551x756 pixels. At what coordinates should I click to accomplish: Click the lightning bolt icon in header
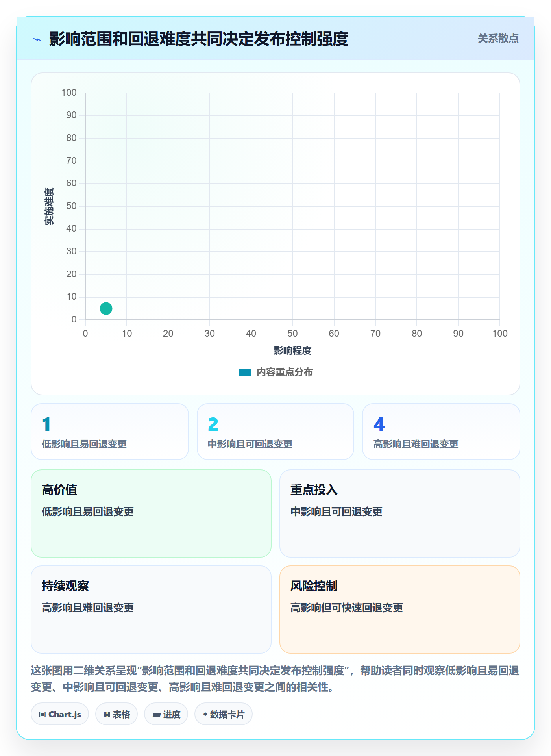(x=37, y=39)
